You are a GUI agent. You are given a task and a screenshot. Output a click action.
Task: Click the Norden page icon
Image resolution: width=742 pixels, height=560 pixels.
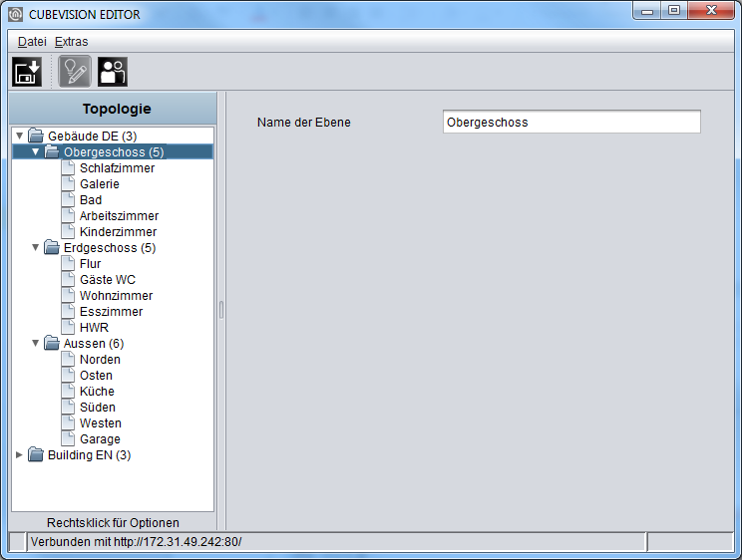tap(68, 359)
